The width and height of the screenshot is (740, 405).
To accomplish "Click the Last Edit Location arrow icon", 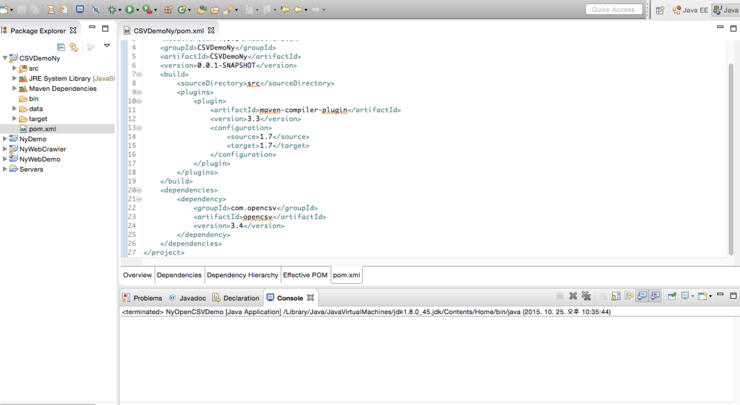I will [x=285, y=9].
